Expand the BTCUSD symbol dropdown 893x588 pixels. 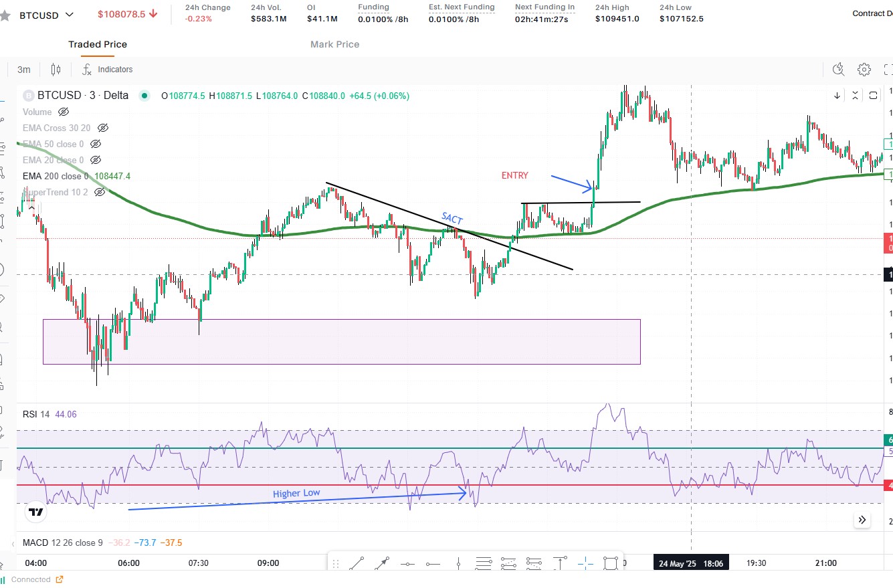70,14
